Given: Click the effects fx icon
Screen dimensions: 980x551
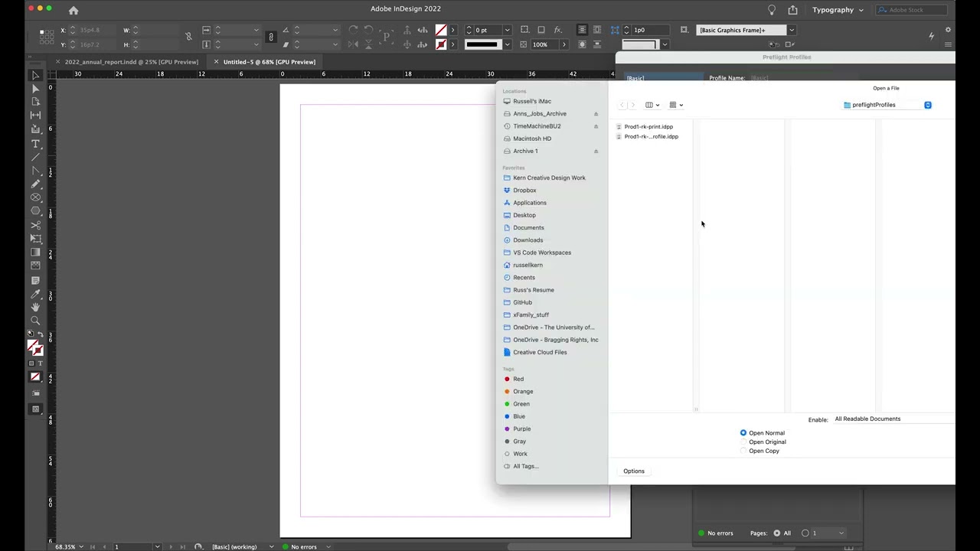Looking at the screenshot, I should point(557,30).
